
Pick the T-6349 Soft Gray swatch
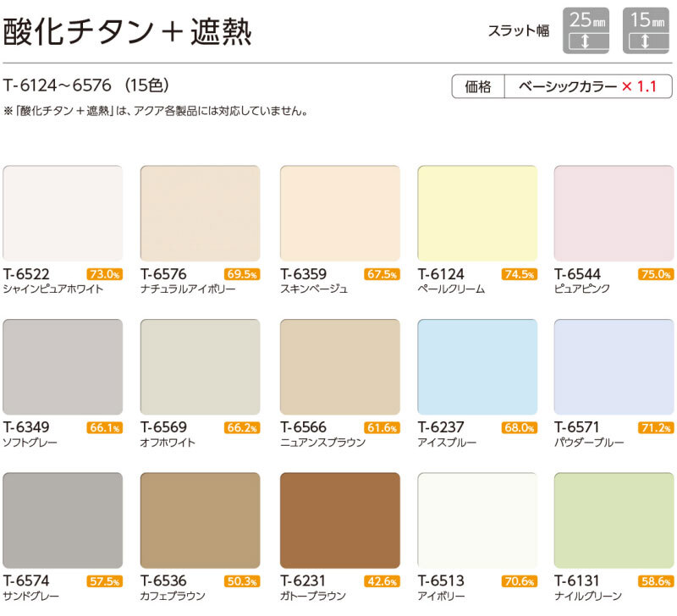point(63,366)
